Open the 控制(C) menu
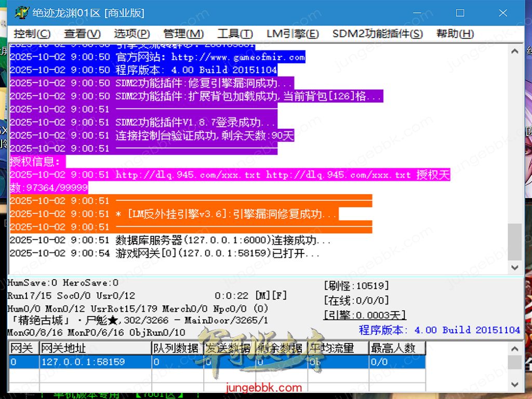Image resolution: width=532 pixels, height=399 pixels. point(32,34)
